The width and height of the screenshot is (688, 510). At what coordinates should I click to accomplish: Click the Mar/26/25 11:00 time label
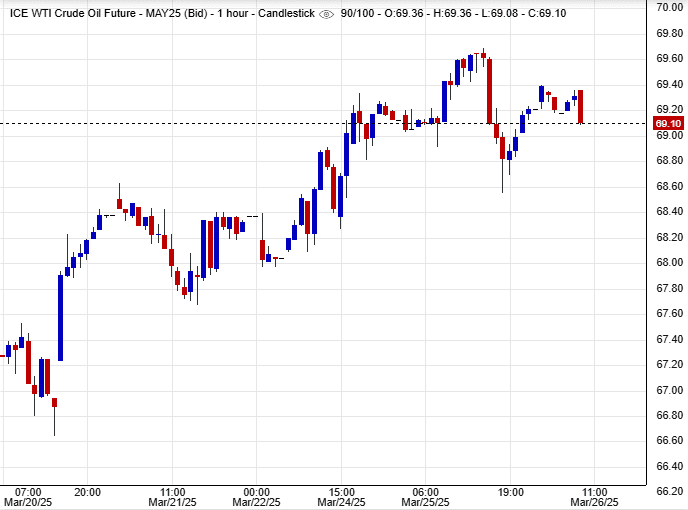595,497
